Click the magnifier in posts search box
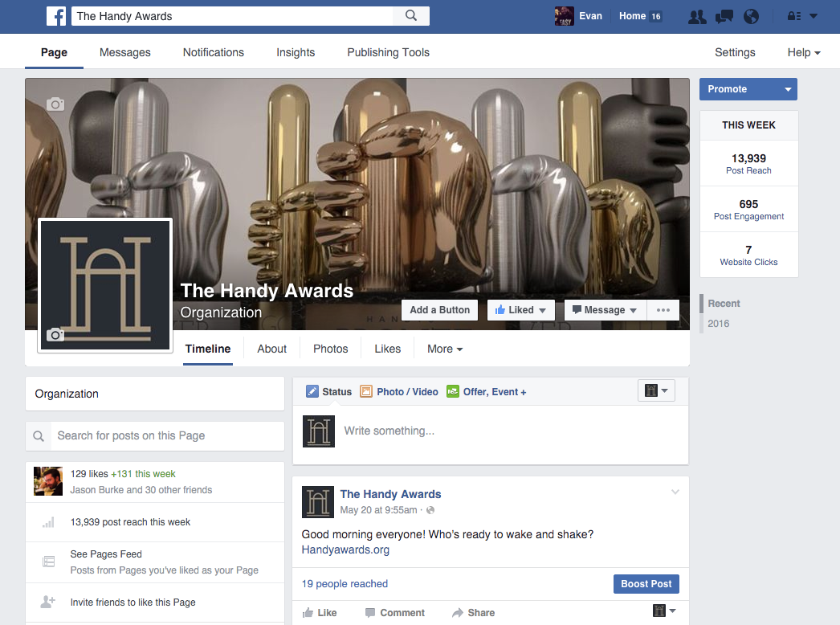This screenshot has width=840, height=625. pyautogui.click(x=39, y=435)
